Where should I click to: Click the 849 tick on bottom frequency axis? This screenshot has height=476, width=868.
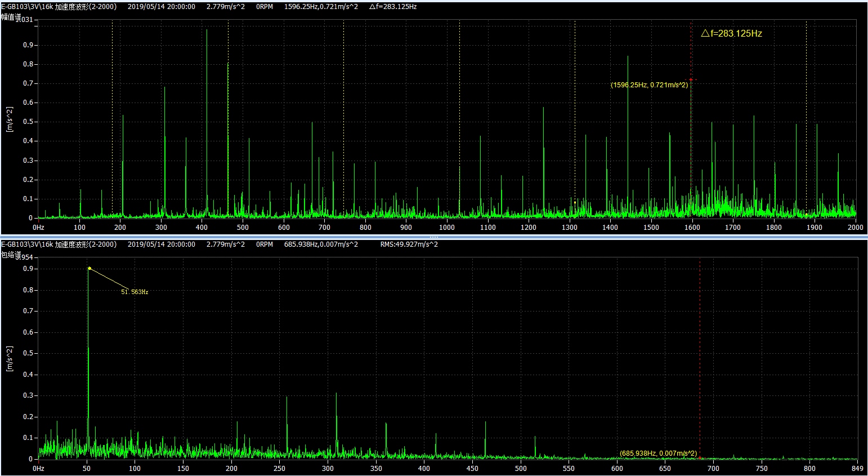(857, 468)
